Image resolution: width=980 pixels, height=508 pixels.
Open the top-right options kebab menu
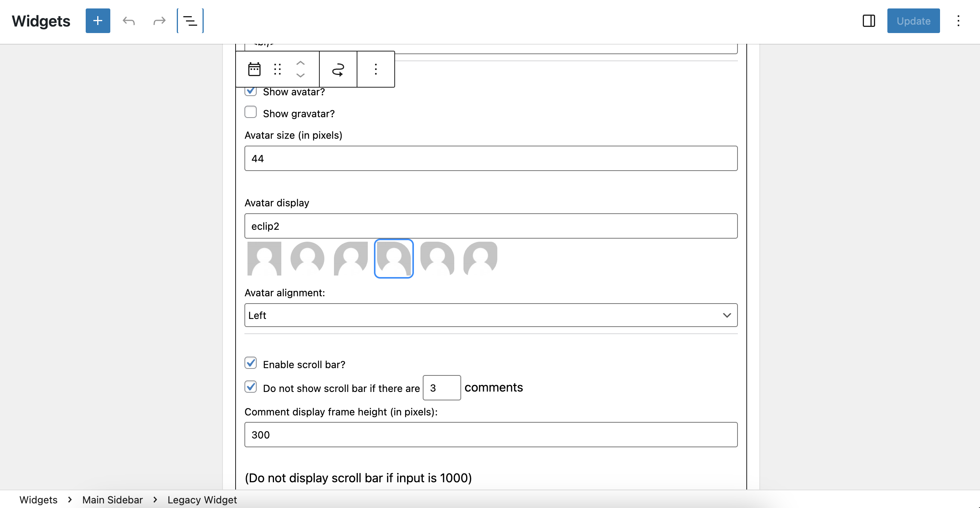[958, 21]
